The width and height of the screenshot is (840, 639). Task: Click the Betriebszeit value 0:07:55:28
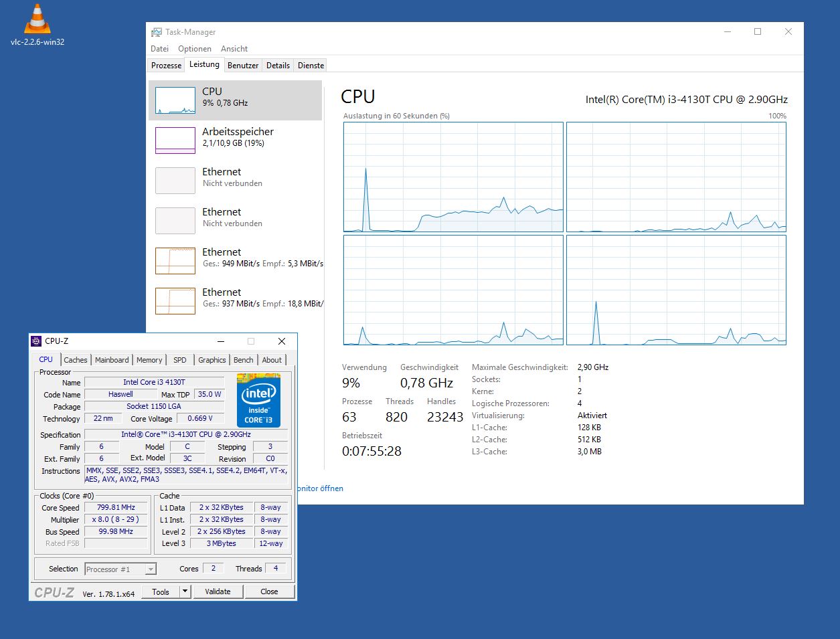(371, 451)
